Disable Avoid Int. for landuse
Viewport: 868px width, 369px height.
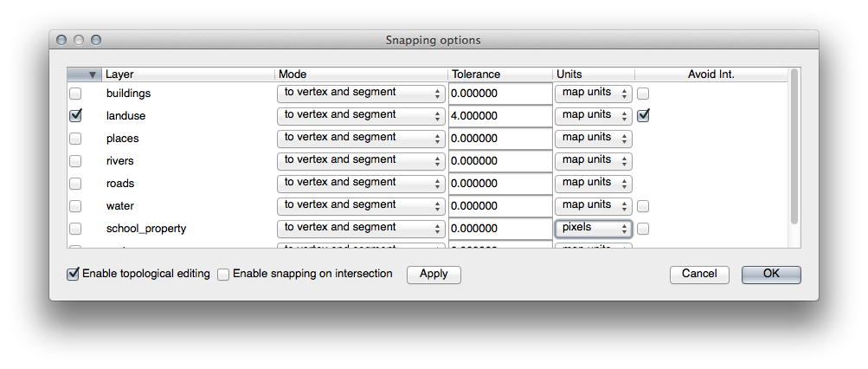click(x=643, y=115)
